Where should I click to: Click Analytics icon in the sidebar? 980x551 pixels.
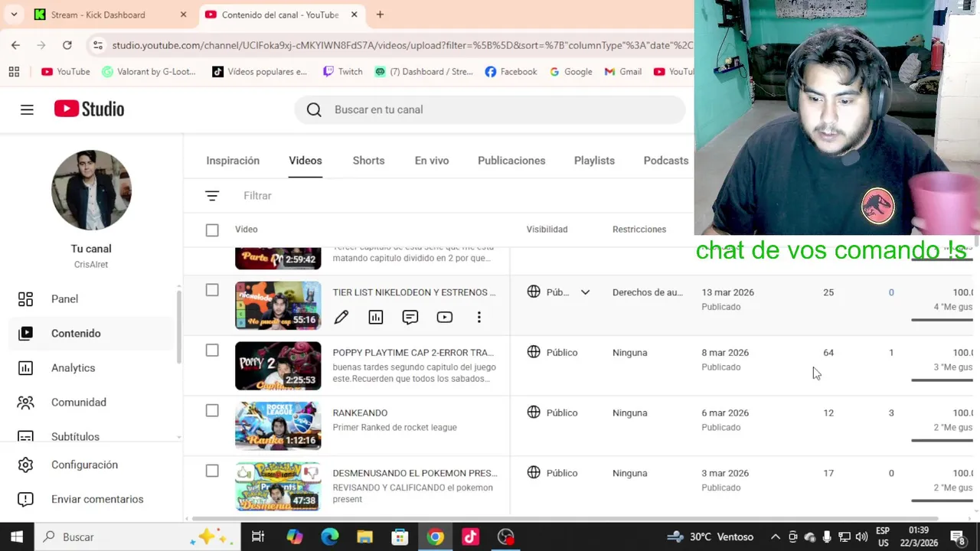click(25, 368)
